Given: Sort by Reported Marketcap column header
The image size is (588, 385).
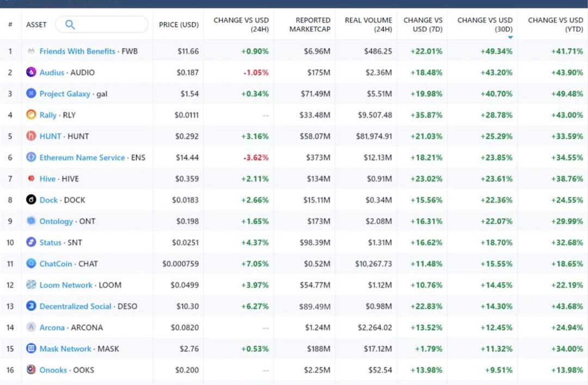Looking at the screenshot, I should (x=310, y=24).
